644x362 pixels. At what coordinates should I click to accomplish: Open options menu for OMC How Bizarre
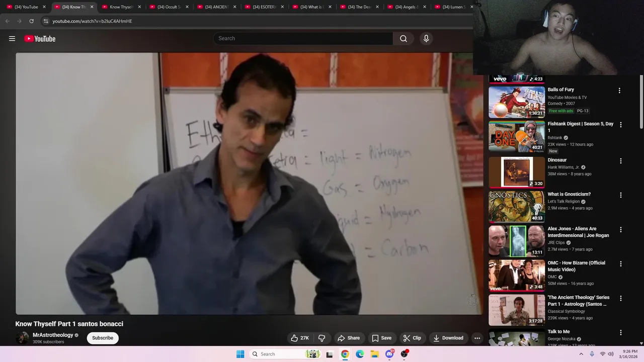tap(620, 264)
